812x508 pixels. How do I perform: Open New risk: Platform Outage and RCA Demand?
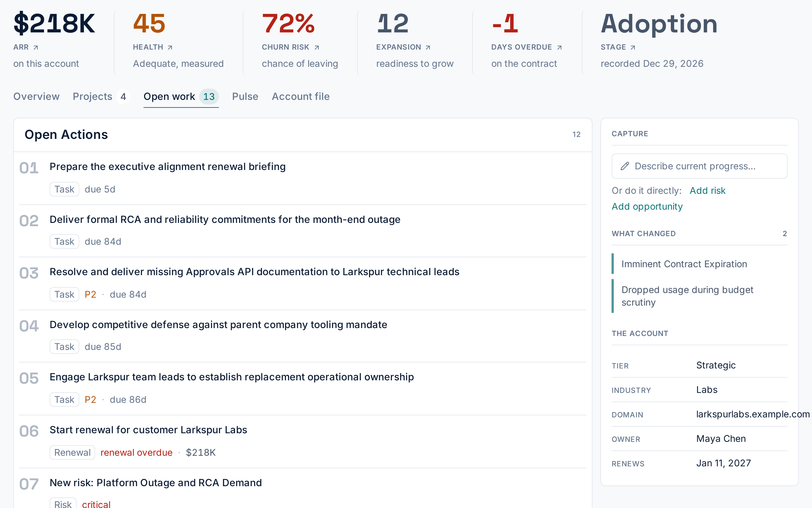click(x=155, y=483)
